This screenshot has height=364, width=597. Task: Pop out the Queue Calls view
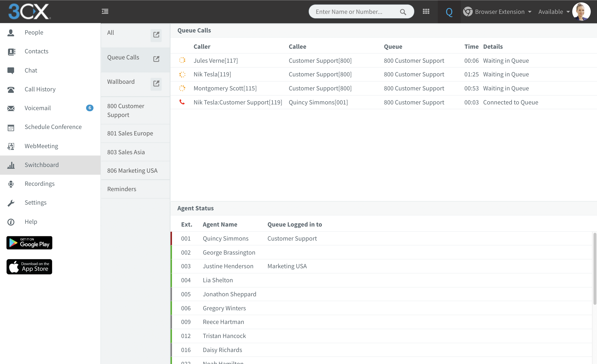(x=156, y=59)
